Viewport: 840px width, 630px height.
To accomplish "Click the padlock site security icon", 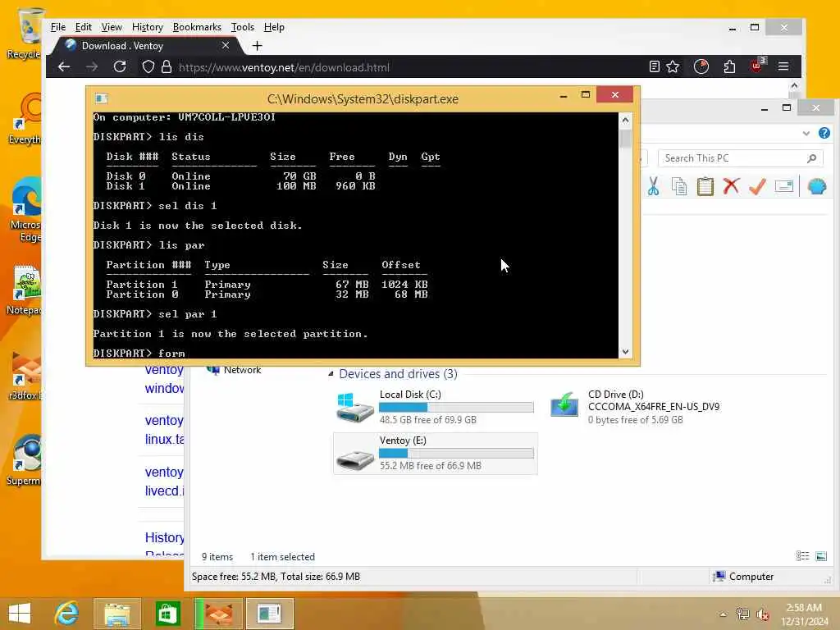I will [x=167, y=67].
